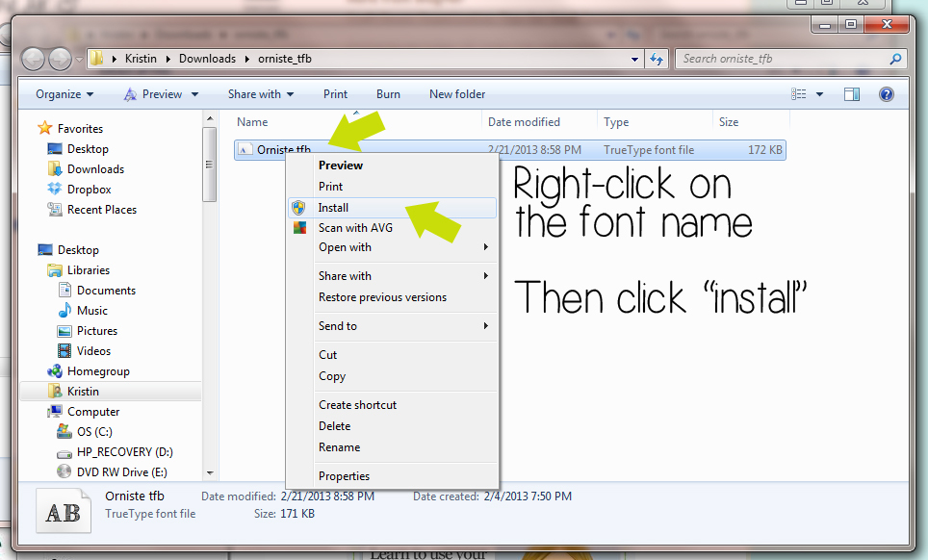Choose Print in the context menu
The image size is (928, 560).
[330, 187]
